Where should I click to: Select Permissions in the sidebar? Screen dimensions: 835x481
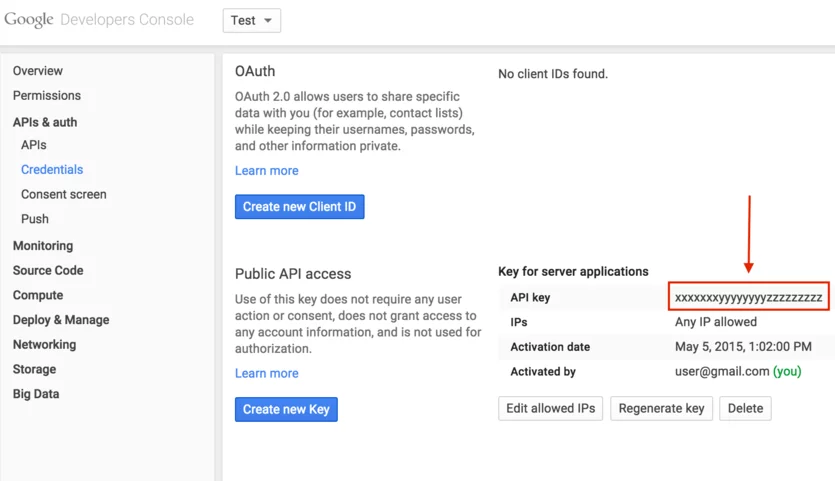coord(47,96)
